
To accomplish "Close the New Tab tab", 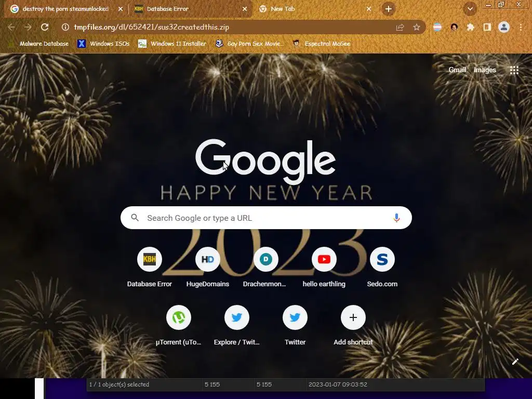I will click(369, 9).
